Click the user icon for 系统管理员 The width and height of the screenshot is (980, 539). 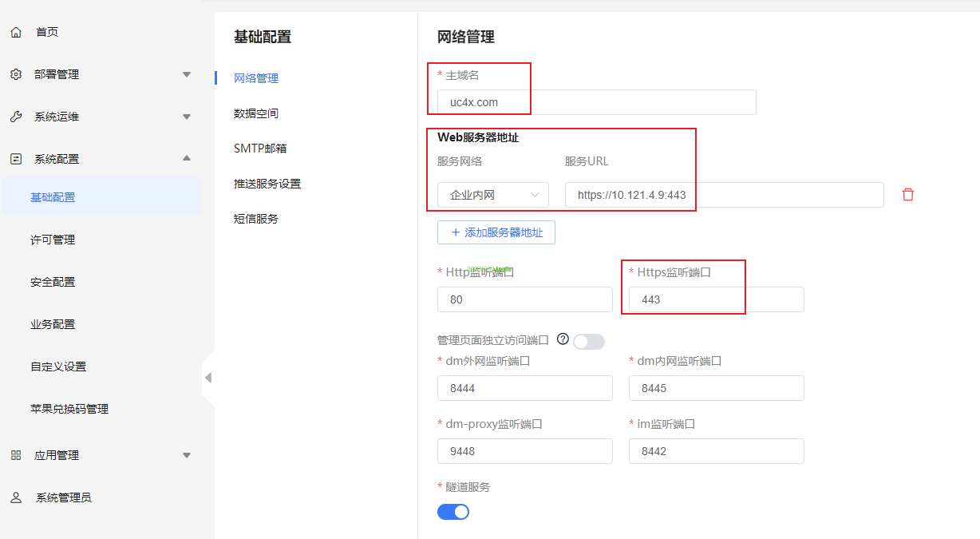tap(16, 497)
